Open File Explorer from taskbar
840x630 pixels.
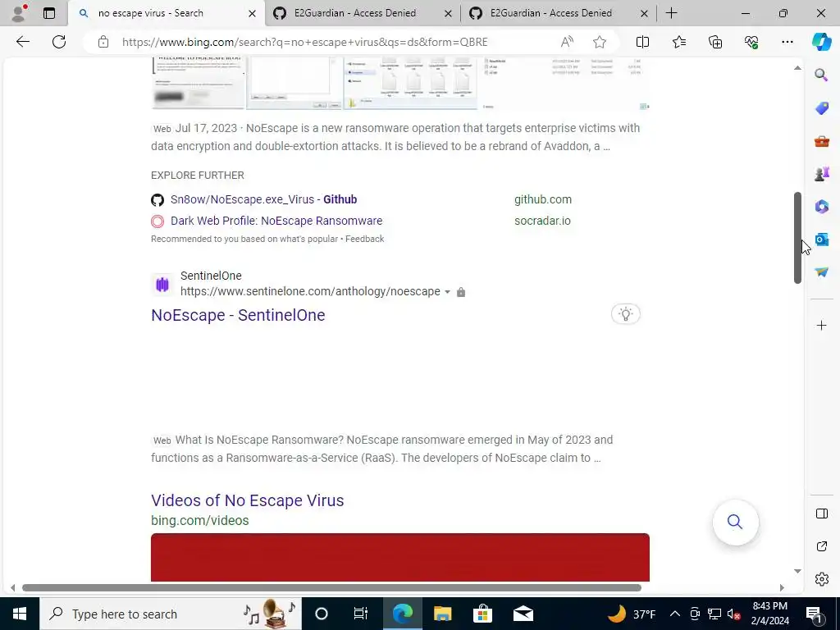[442, 614]
